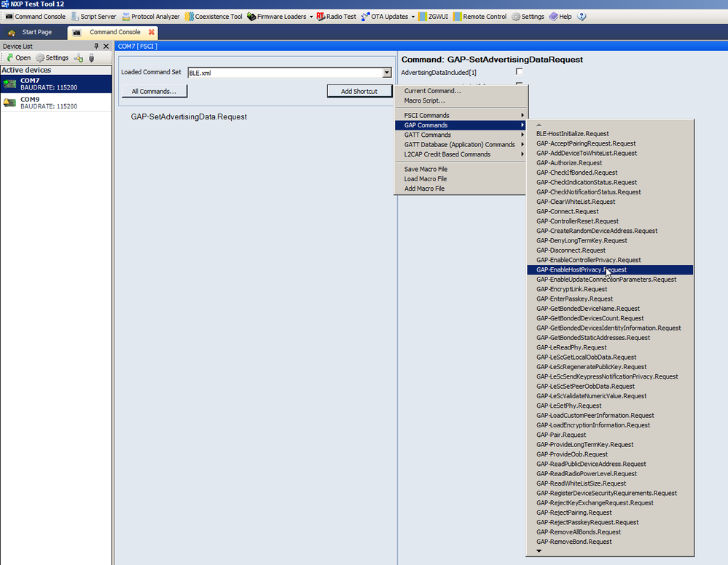Select GAP-ControllerReset.Request
The height and width of the screenshot is (565, 728).
click(610, 221)
